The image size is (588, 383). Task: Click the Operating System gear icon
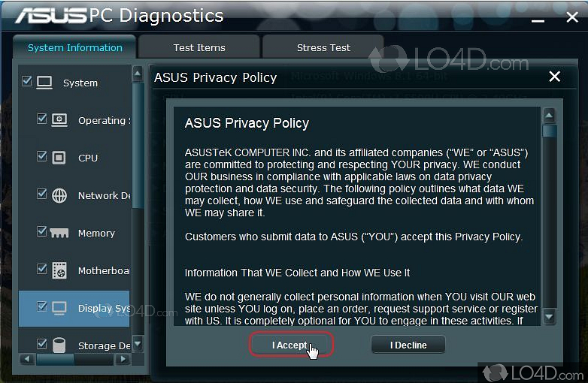click(x=59, y=120)
